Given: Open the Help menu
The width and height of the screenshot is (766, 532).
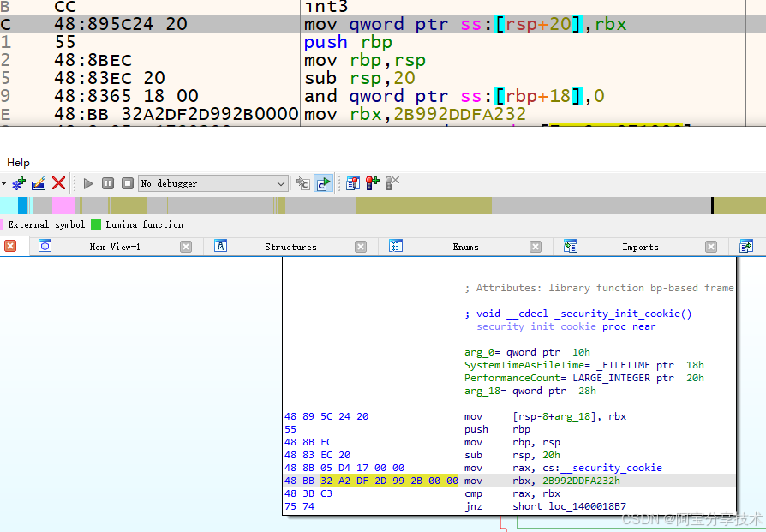Looking at the screenshot, I should [18, 163].
